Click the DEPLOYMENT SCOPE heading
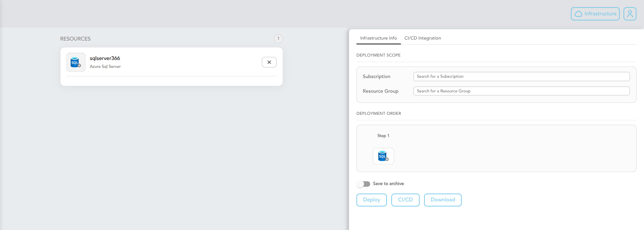 (378, 55)
